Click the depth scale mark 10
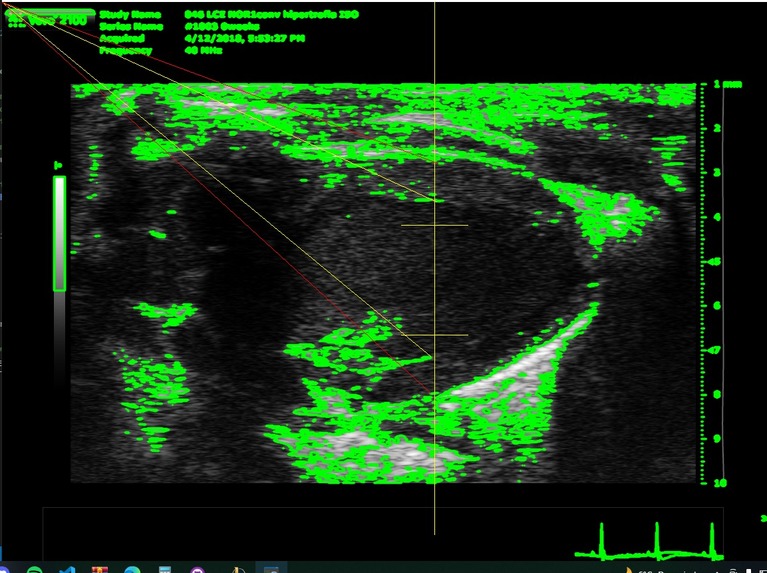The width and height of the screenshot is (767, 573). (x=720, y=483)
